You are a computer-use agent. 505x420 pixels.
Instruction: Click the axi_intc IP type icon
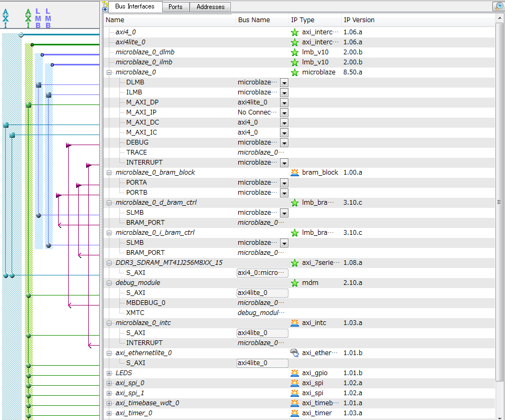coord(295,323)
